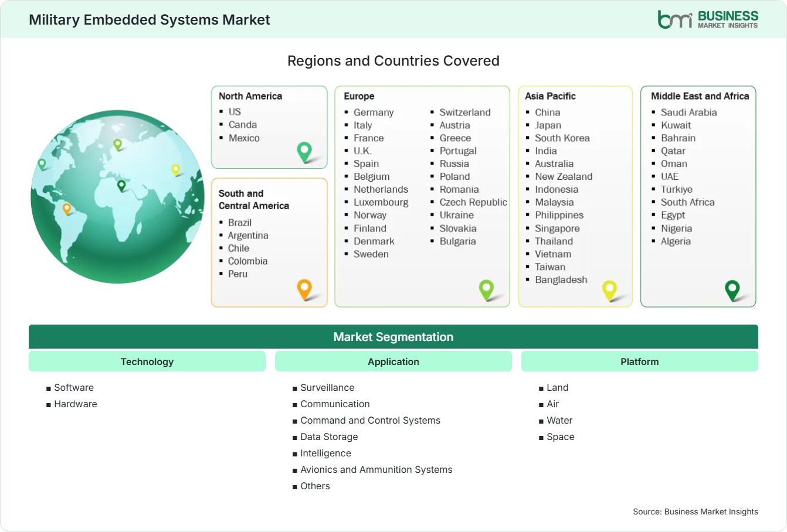Viewport: 787px width, 532px height.
Task: Click Sweden in Europe list
Action: coord(371,254)
